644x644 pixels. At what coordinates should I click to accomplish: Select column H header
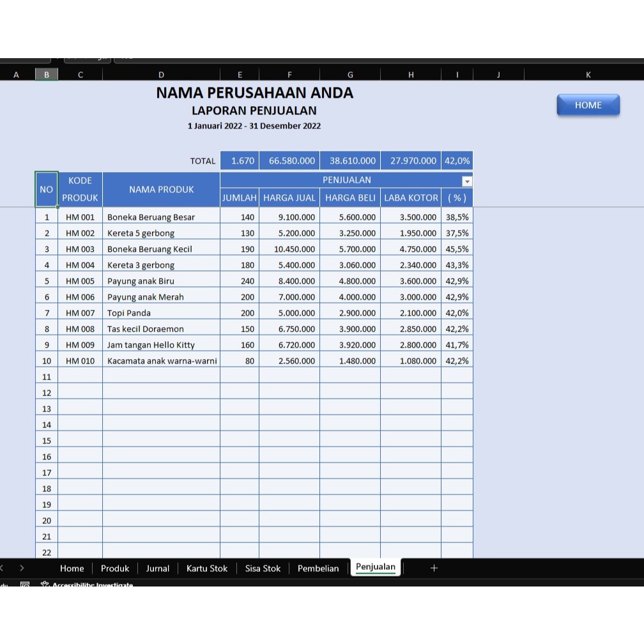click(x=411, y=75)
